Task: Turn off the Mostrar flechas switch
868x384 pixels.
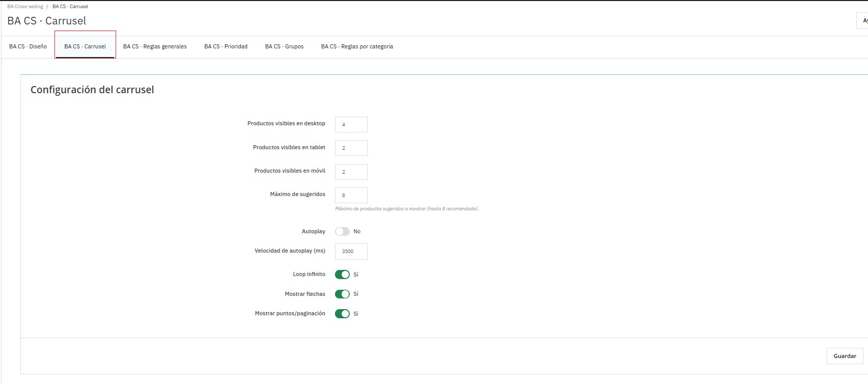Action: [342, 294]
